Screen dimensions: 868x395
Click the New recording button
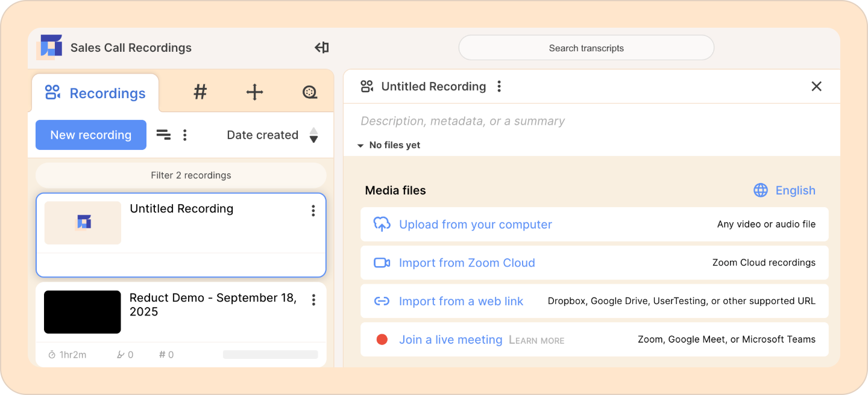click(91, 135)
